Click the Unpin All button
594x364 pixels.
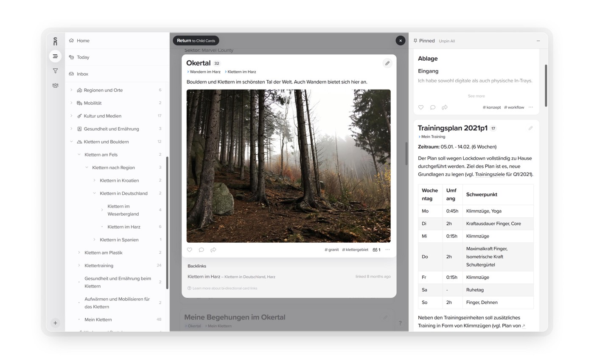(447, 41)
